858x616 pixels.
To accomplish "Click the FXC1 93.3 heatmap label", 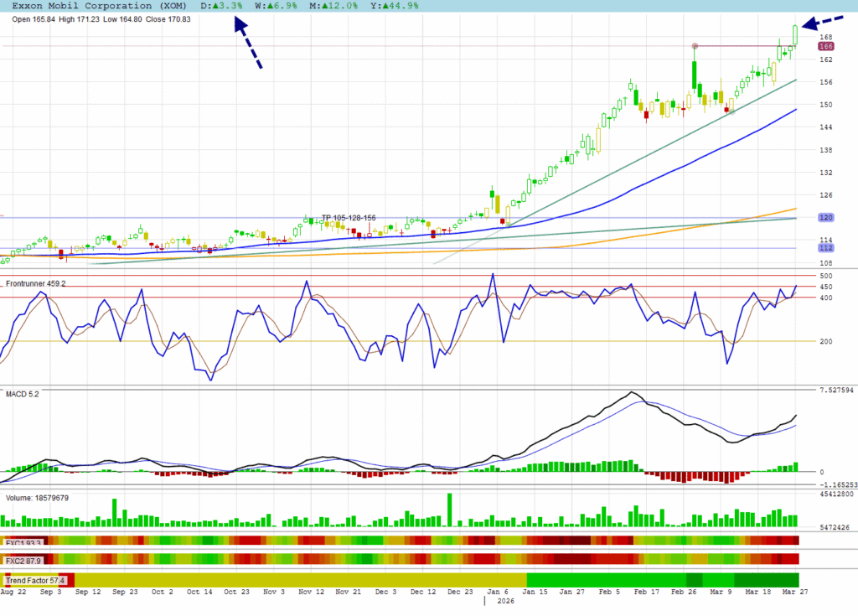I will [23, 542].
